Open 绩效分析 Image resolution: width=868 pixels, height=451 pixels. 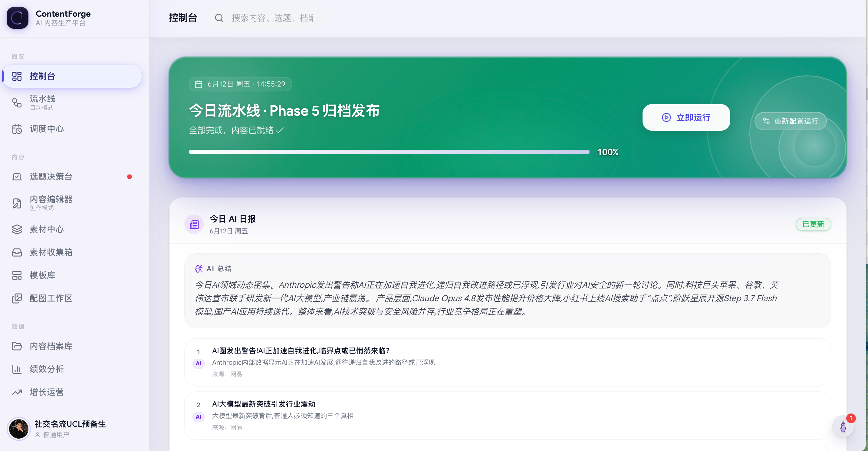72,369
